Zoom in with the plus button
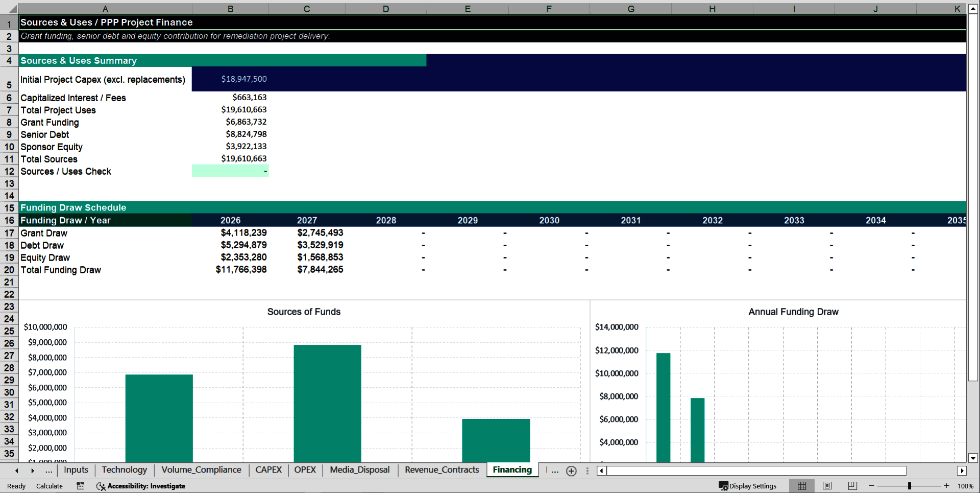This screenshot has width=980, height=493. [x=947, y=486]
